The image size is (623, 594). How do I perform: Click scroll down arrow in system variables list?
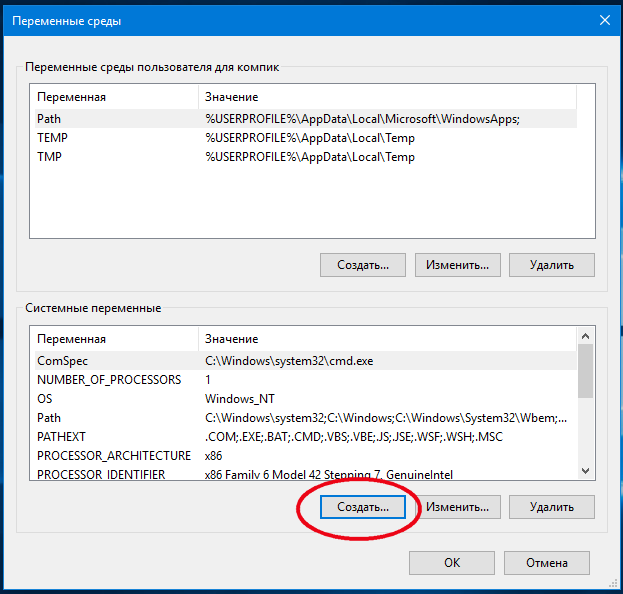[x=585, y=471]
